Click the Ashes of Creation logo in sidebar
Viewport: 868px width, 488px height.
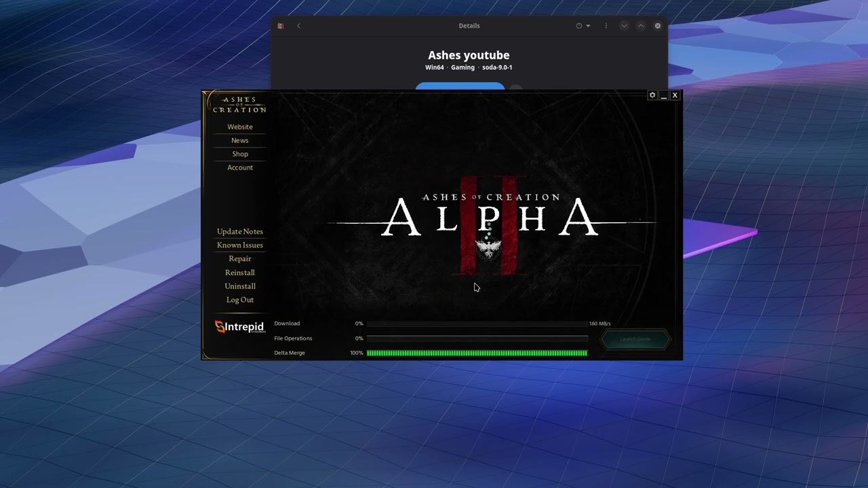point(239,105)
